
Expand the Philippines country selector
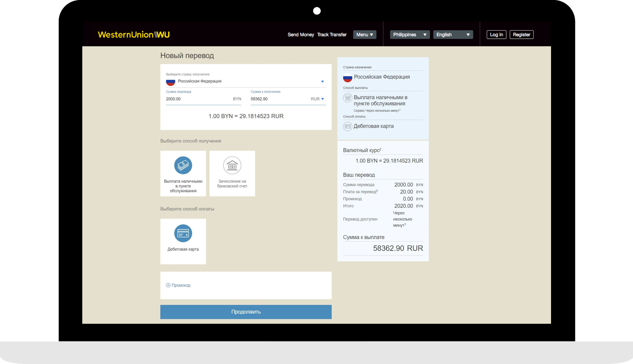click(x=409, y=35)
